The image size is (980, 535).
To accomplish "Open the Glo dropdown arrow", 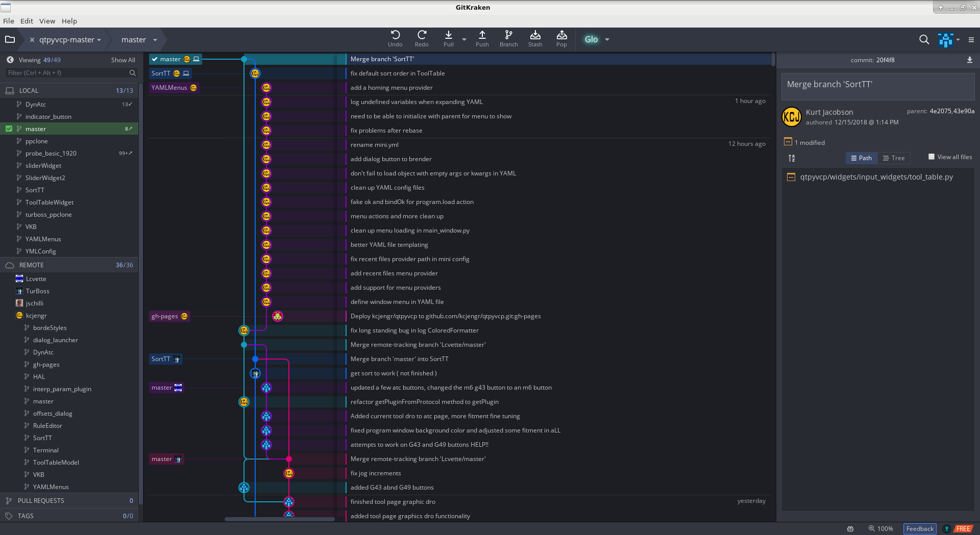I will (607, 39).
